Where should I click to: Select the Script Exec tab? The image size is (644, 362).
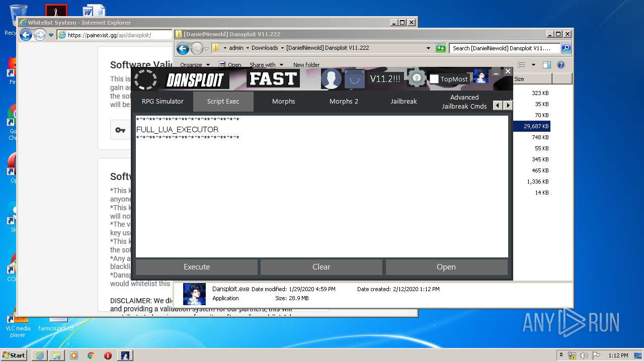(x=223, y=101)
